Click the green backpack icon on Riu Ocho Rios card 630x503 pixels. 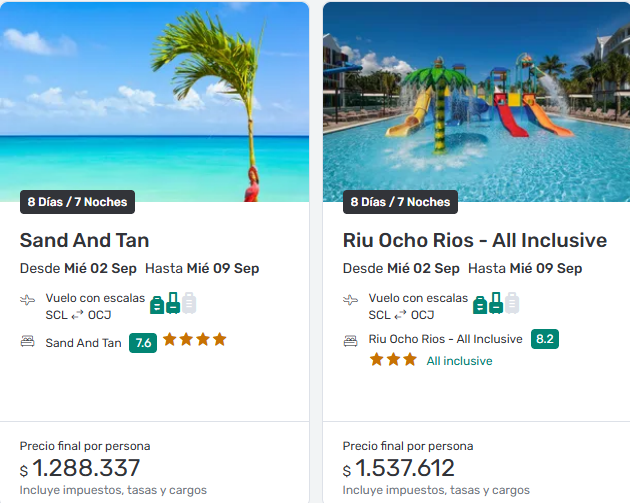click(480, 303)
